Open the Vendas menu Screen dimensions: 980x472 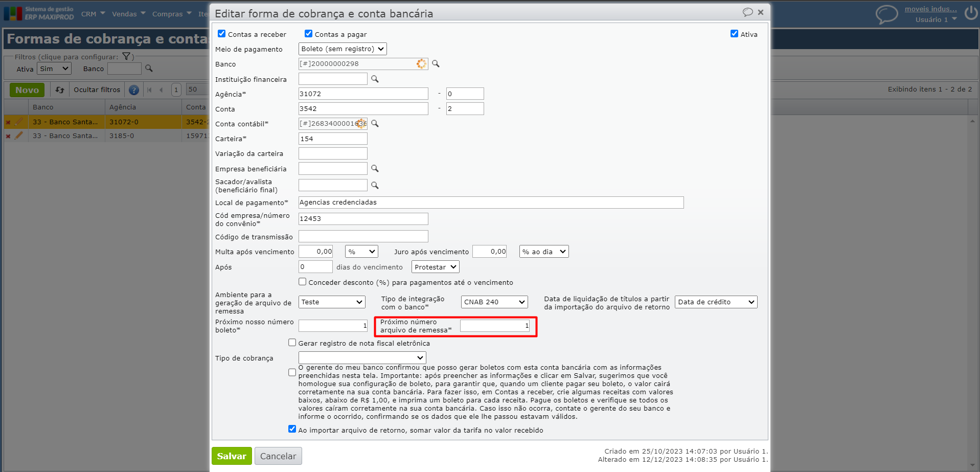(129, 14)
